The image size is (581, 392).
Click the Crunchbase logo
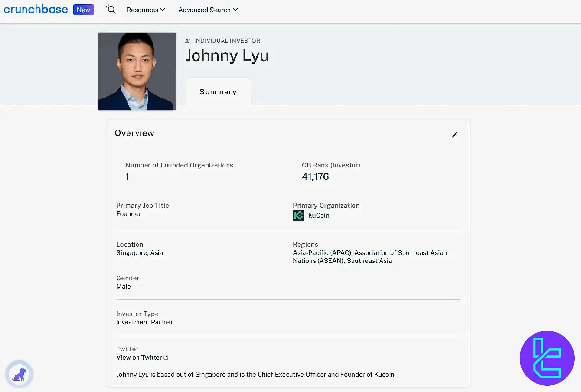(x=36, y=9)
